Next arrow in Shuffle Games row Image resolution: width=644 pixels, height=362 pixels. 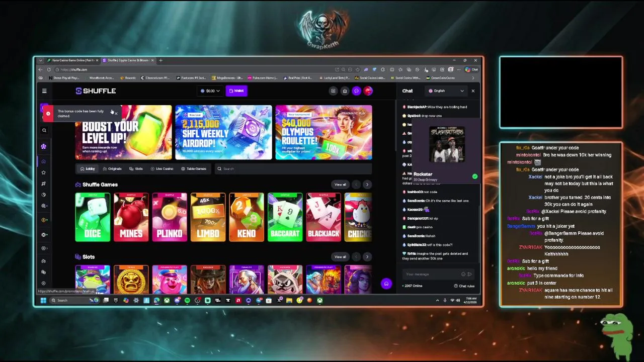(367, 185)
